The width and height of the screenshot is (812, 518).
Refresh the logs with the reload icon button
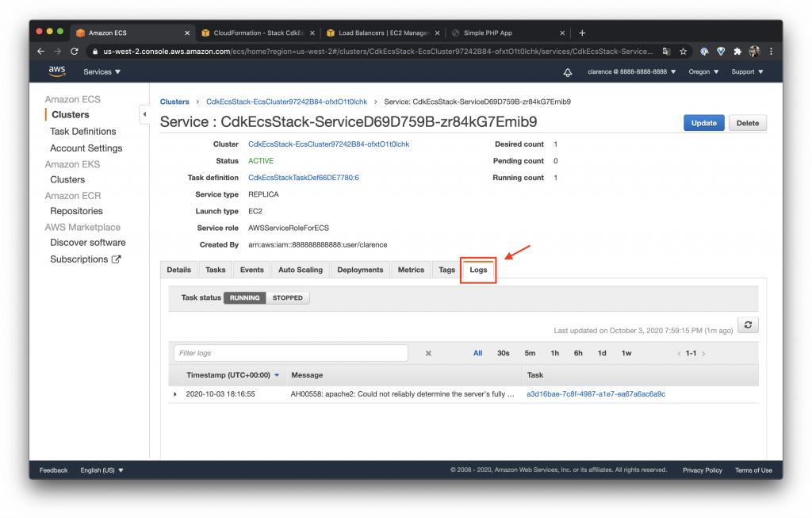tap(748, 324)
